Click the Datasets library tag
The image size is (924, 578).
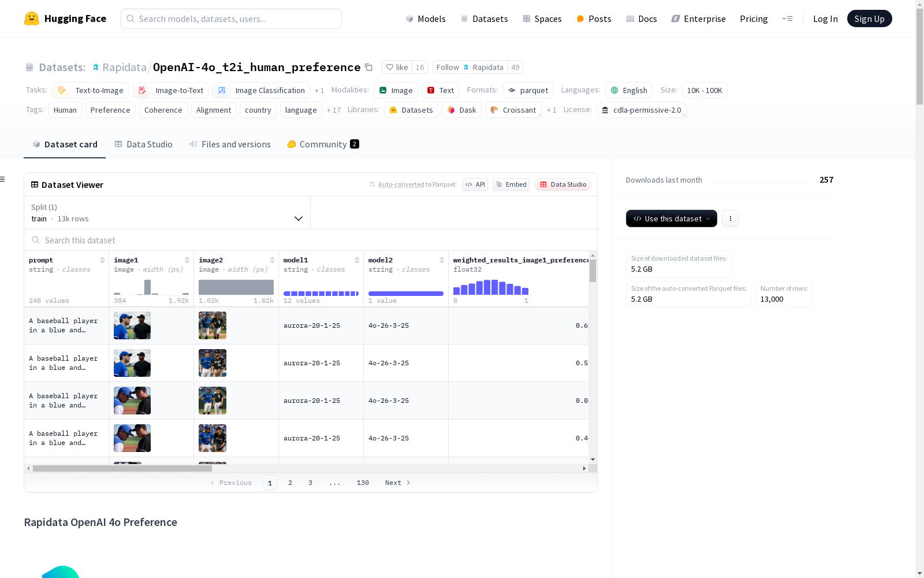click(411, 110)
